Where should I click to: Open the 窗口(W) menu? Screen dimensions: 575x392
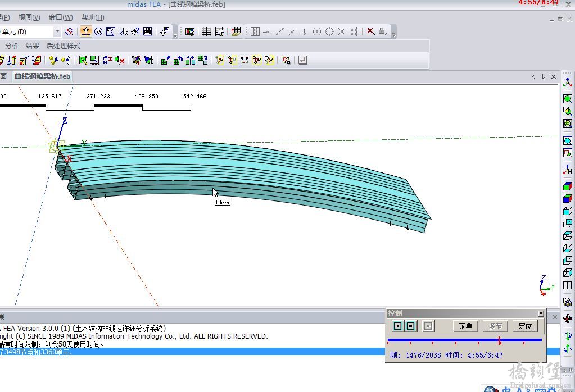61,17
